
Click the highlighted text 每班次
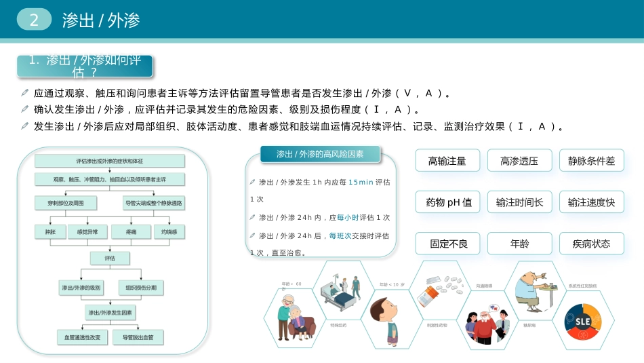(340, 235)
